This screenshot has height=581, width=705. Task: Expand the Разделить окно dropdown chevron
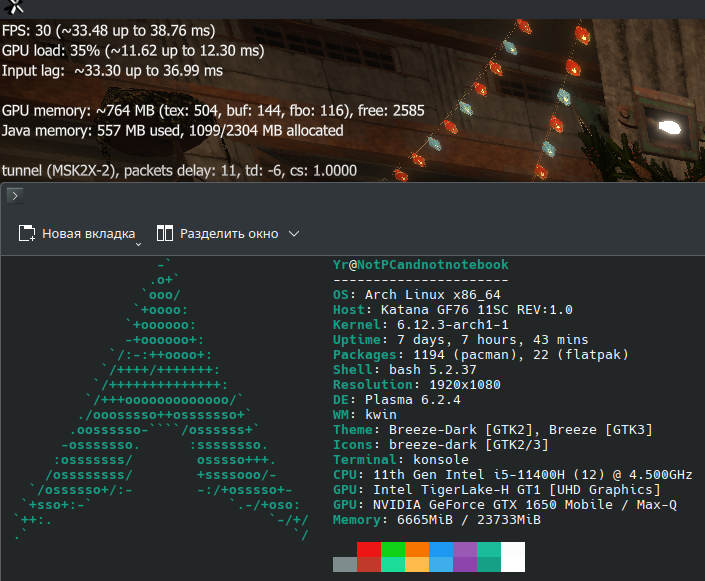point(294,233)
